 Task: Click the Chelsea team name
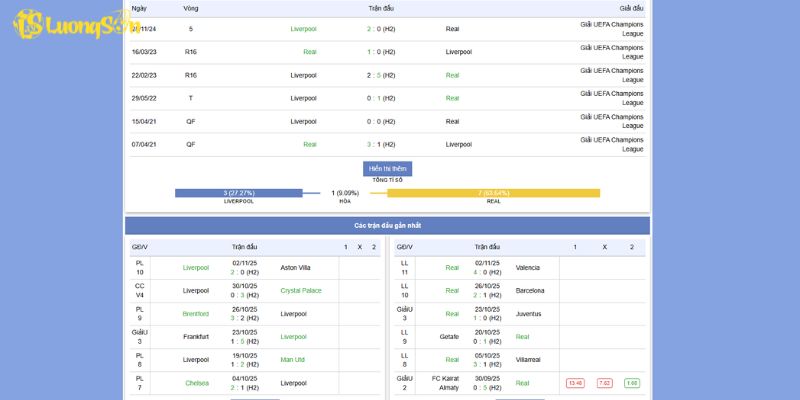pos(197,382)
